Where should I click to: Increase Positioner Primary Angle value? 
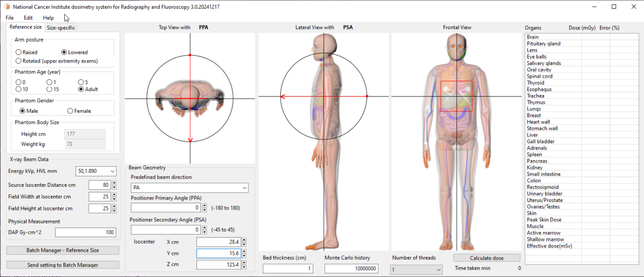coord(205,206)
